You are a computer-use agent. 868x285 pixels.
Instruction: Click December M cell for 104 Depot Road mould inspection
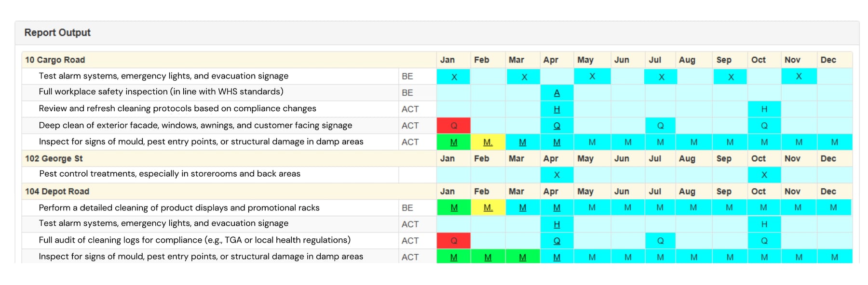pyautogui.click(x=835, y=257)
